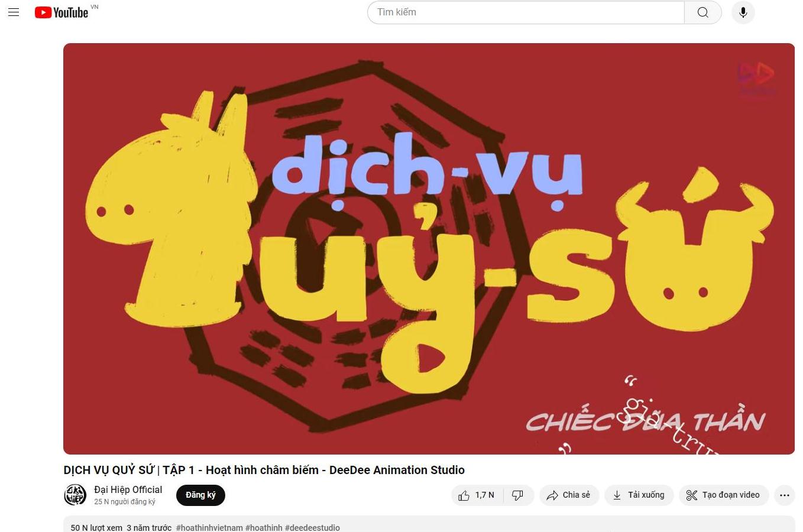Click in the Tìm kiếm search field
The image size is (803, 532).
tap(526, 12)
